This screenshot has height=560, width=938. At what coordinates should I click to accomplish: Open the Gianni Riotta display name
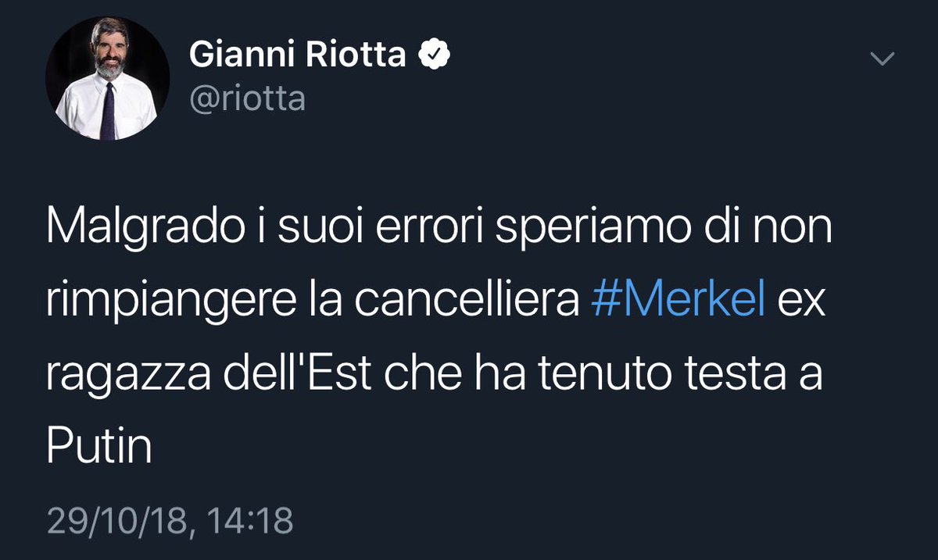point(298,56)
